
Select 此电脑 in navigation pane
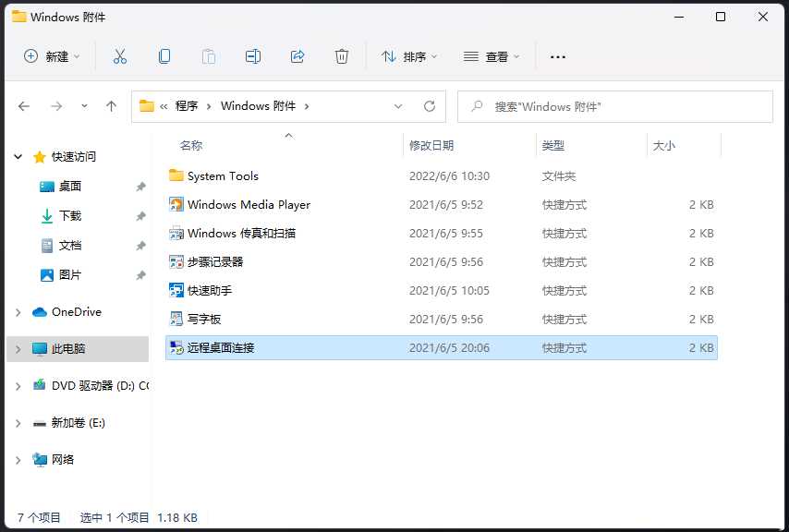(x=68, y=349)
